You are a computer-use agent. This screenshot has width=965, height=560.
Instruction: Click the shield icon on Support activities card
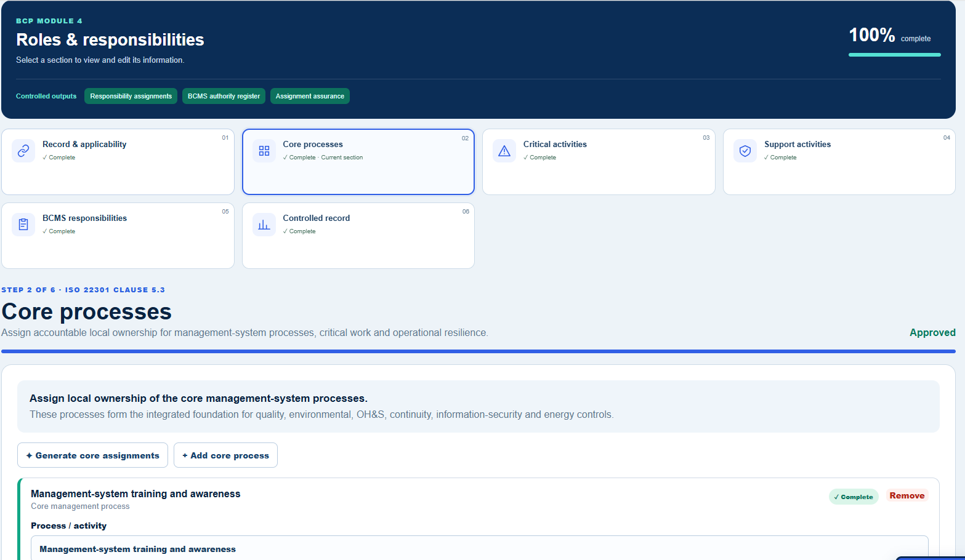pyautogui.click(x=745, y=151)
